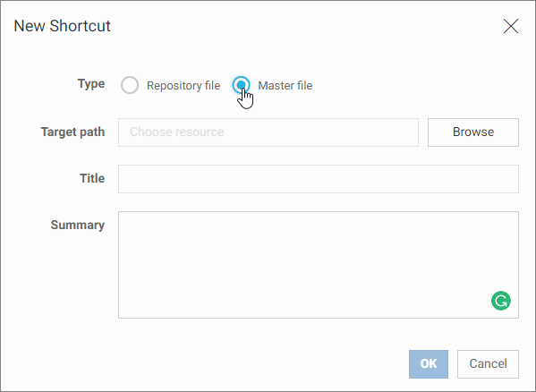The image size is (536, 392).
Task: Open the Grammarly icon in Summary box
Action: pos(501,301)
